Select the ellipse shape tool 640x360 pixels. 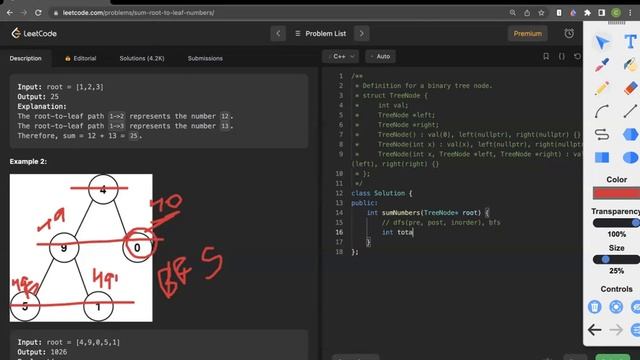[631, 158]
